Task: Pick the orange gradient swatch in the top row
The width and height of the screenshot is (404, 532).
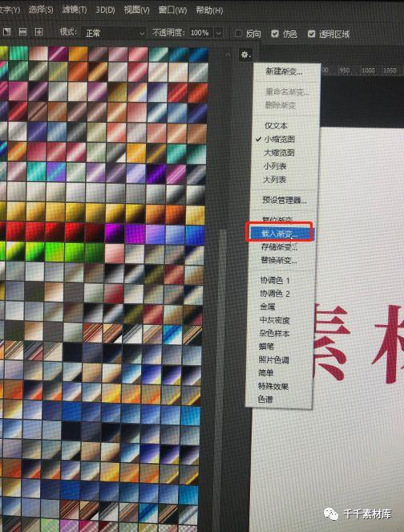Action: pyautogui.click(x=78, y=53)
